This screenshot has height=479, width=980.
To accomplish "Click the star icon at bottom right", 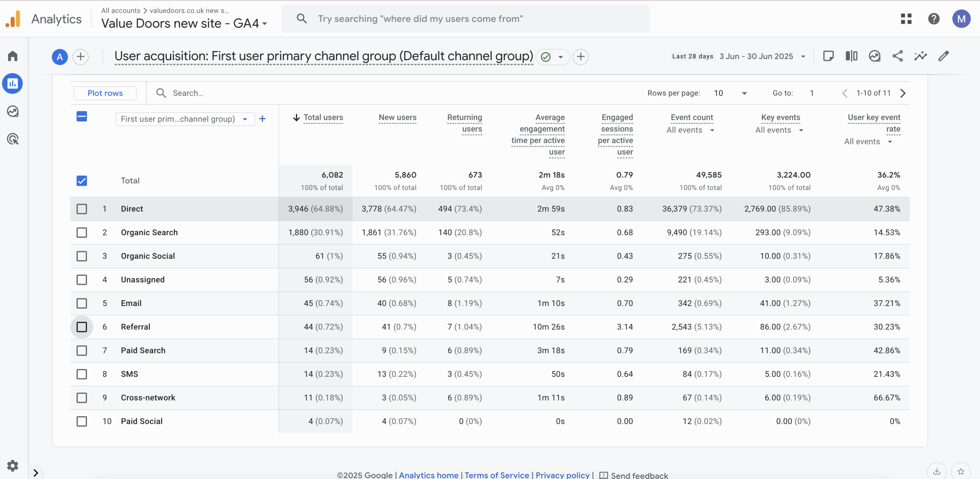I will (961, 471).
